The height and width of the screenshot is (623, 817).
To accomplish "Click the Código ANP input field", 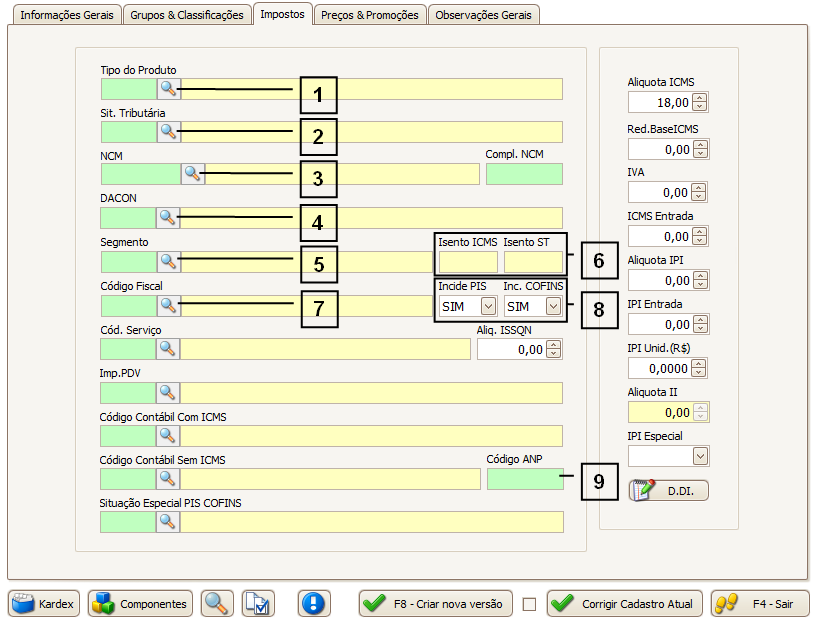I will click(524, 479).
